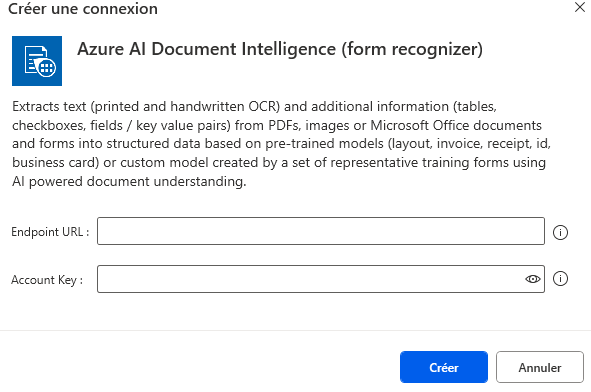
Task: Click the Créer button
Action: click(x=444, y=367)
